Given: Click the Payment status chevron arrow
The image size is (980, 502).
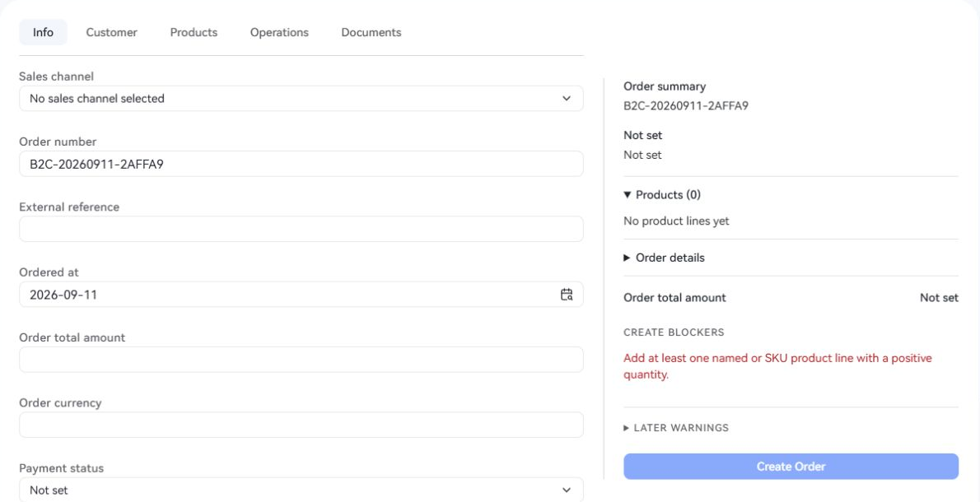Looking at the screenshot, I should point(567,490).
